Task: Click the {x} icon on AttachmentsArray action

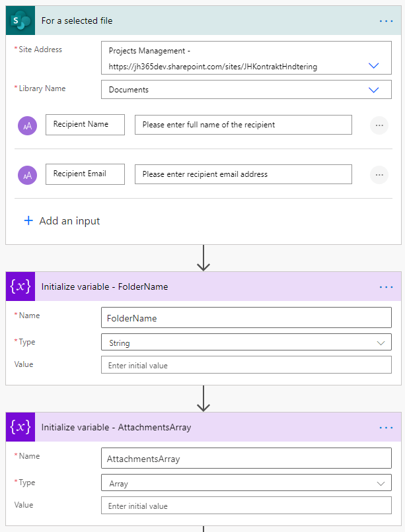Action: tap(19, 427)
